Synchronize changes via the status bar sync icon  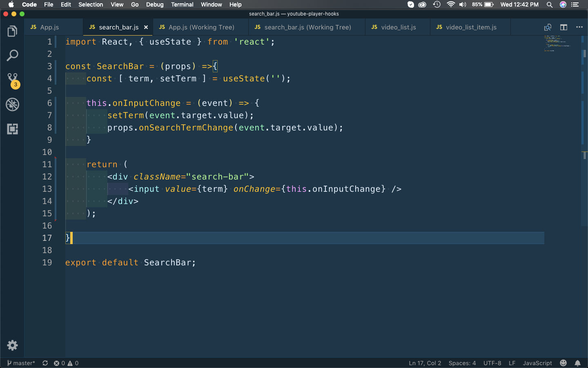(45, 363)
